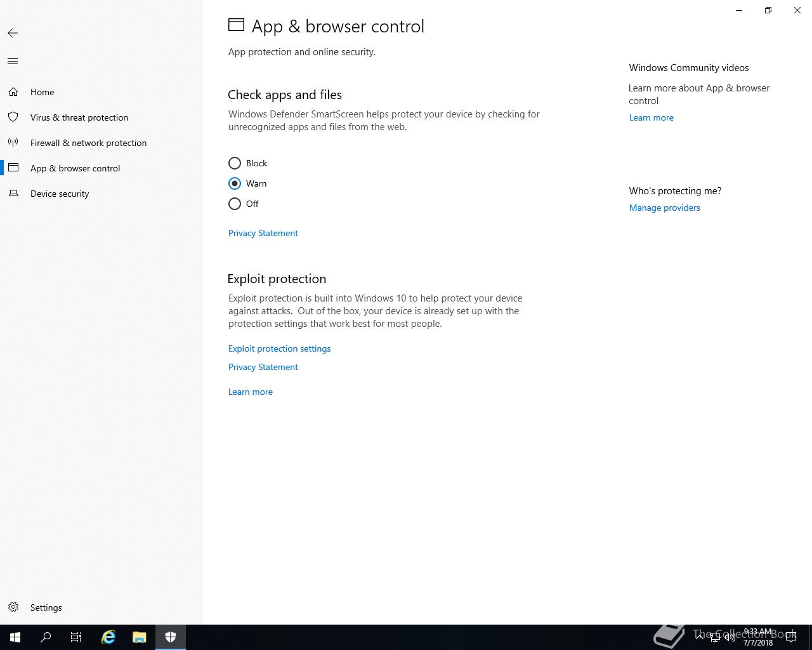Open Task View from the taskbar
This screenshot has height=650, width=812.
tap(76, 637)
